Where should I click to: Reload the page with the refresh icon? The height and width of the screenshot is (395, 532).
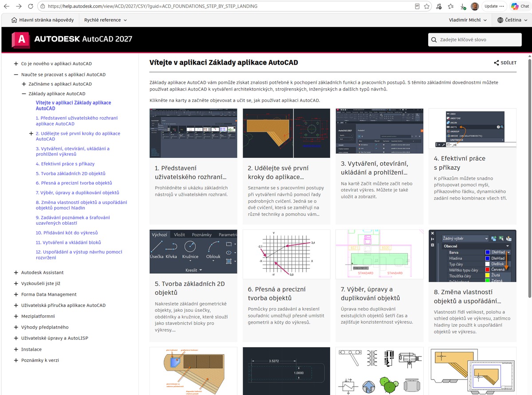click(31, 6)
